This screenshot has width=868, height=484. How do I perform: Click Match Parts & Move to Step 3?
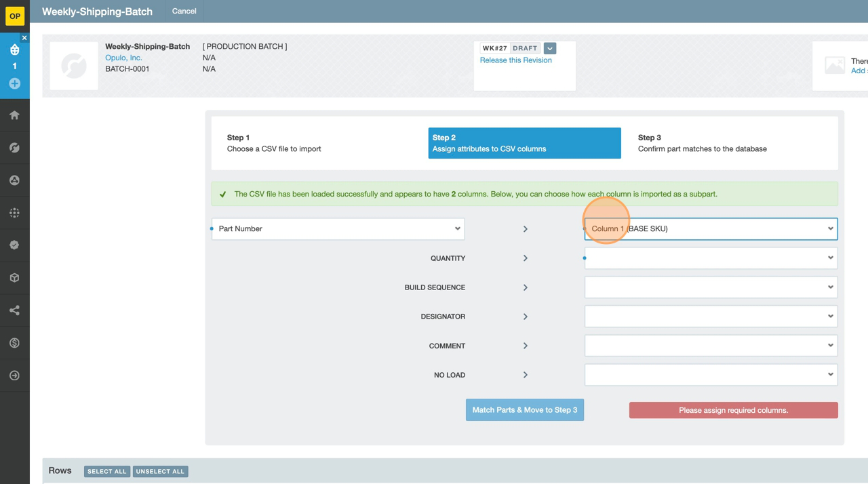point(524,410)
